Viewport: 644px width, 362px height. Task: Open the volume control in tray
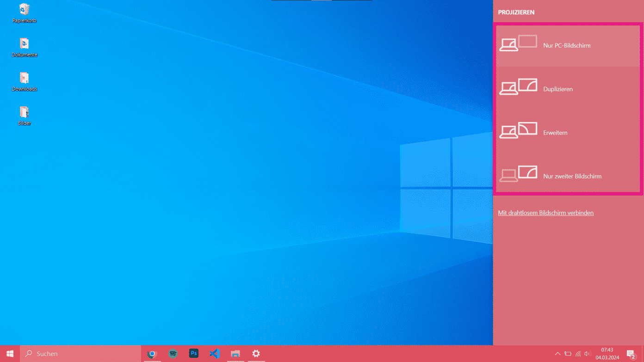[588, 354]
